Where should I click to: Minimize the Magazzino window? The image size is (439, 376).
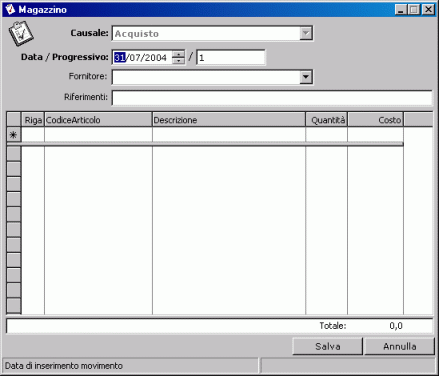point(401,10)
